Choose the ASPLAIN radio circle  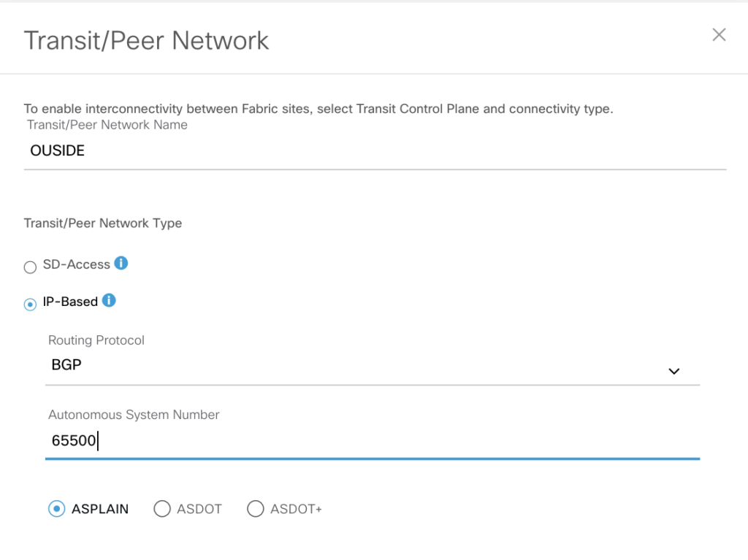(56, 509)
